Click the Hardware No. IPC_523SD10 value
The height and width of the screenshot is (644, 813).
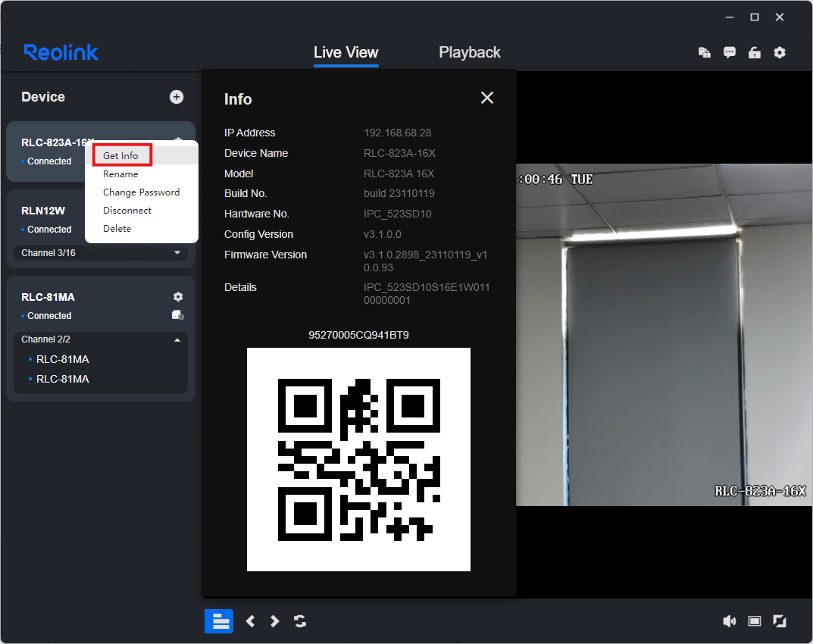click(397, 214)
